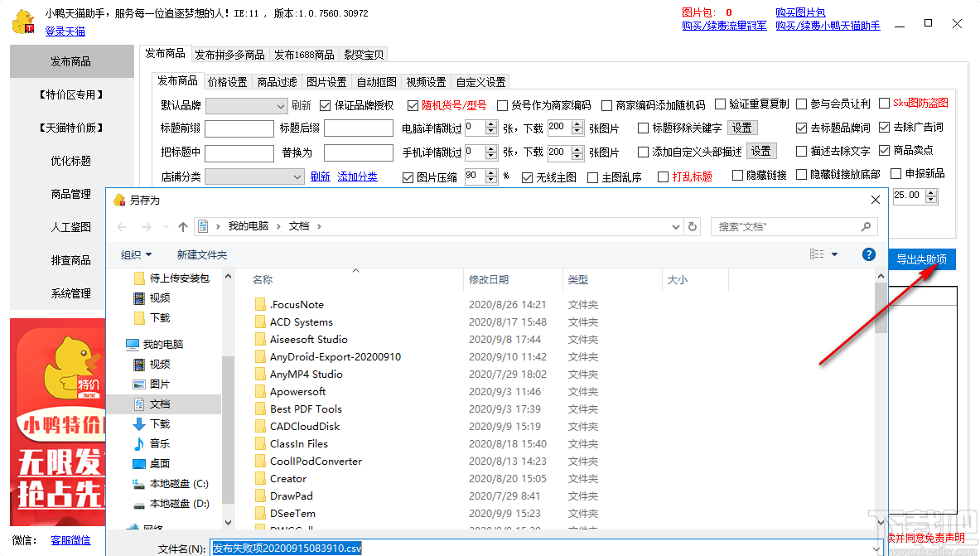Change the file list view layout
The height and width of the screenshot is (556, 980).
click(817, 254)
